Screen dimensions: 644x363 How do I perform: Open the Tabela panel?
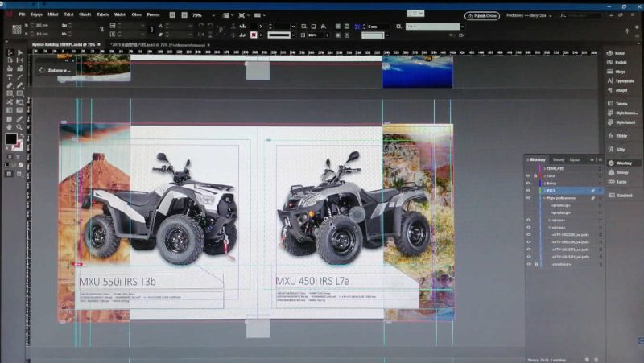(x=617, y=104)
